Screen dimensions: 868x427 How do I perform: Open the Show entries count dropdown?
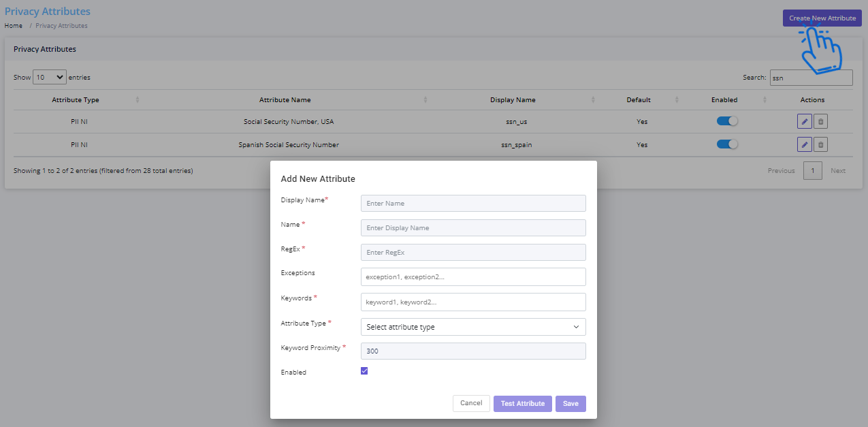click(x=50, y=77)
